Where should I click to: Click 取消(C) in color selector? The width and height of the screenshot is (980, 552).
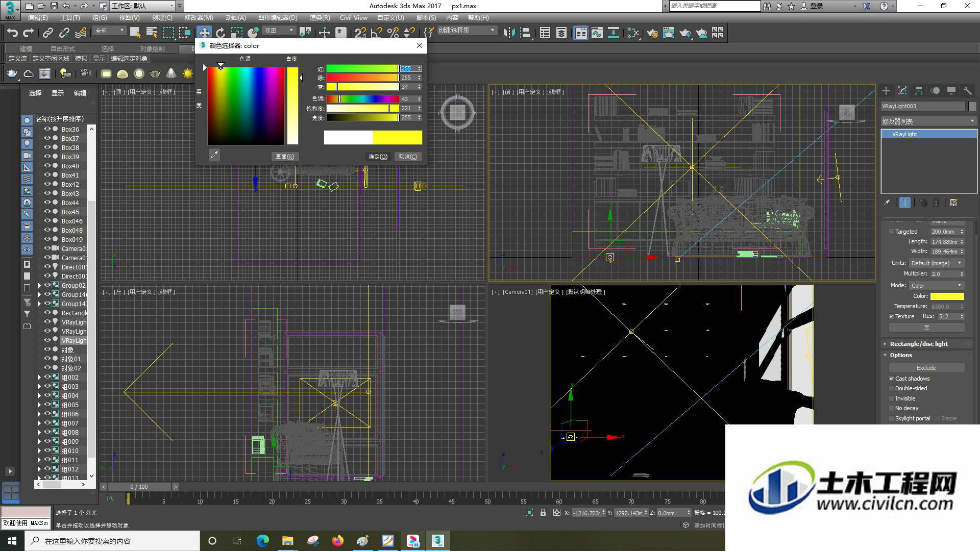[408, 157]
